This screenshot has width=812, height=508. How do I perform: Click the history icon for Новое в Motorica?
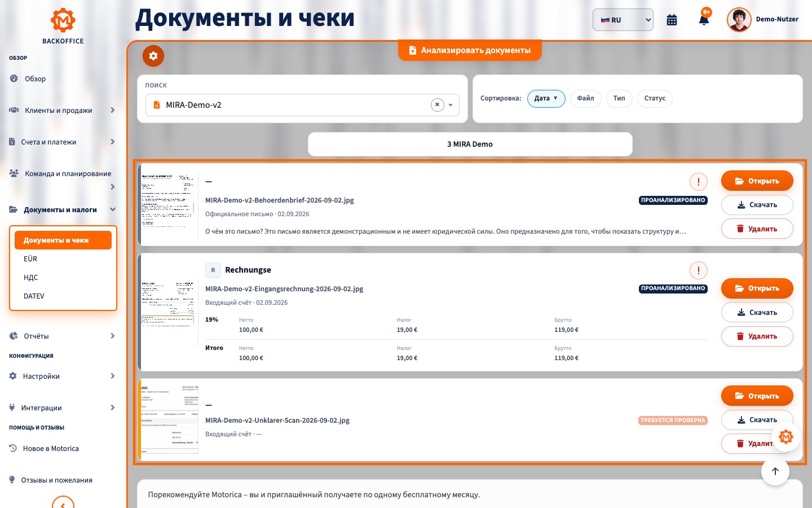(x=13, y=448)
